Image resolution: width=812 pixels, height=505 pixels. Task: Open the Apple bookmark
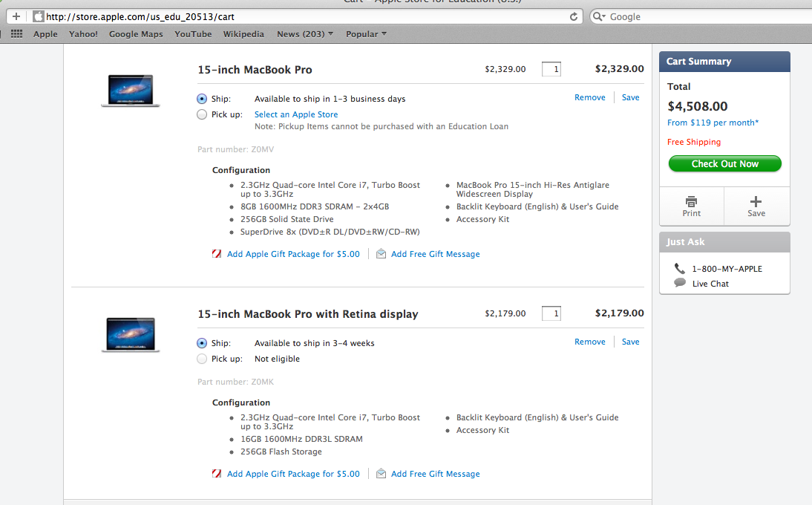pos(45,34)
